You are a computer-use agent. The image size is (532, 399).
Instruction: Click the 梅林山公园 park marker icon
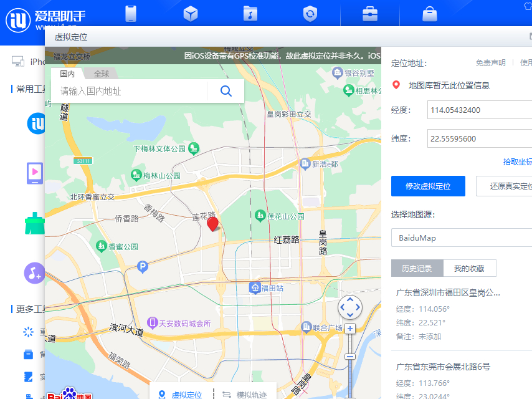[x=136, y=175]
